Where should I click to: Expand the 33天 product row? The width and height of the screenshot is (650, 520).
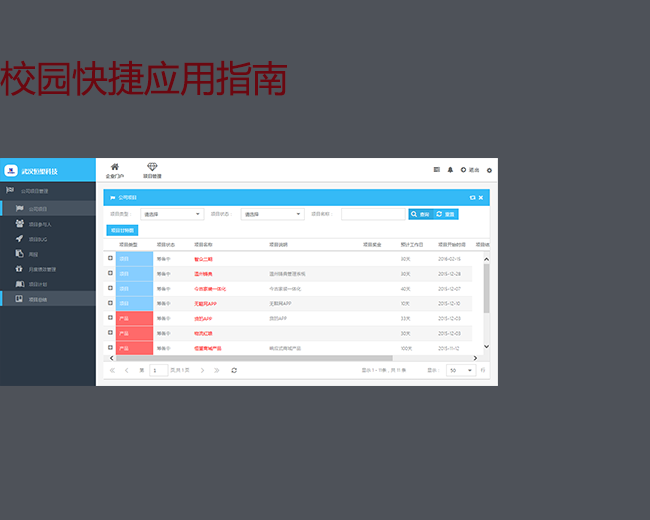coord(110,318)
